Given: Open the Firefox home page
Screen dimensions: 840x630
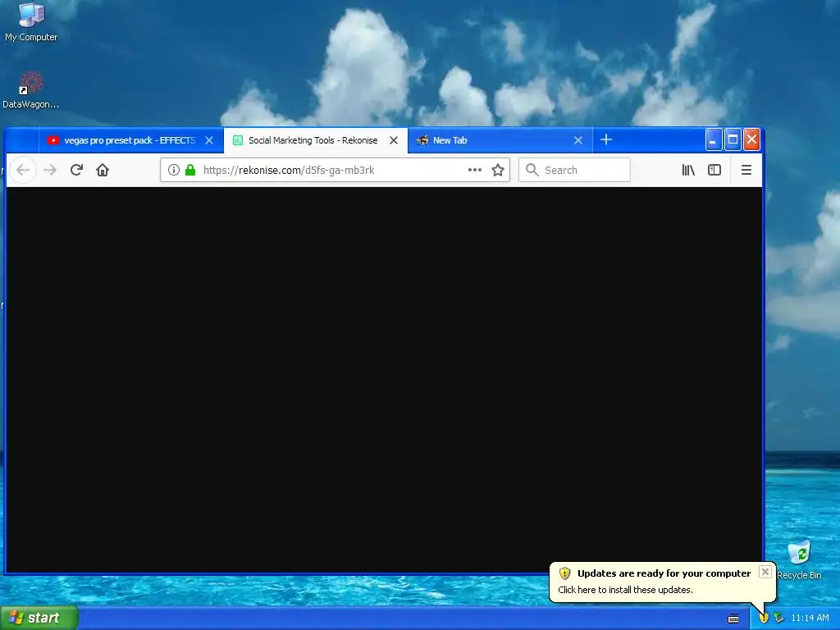Looking at the screenshot, I should (x=103, y=171).
